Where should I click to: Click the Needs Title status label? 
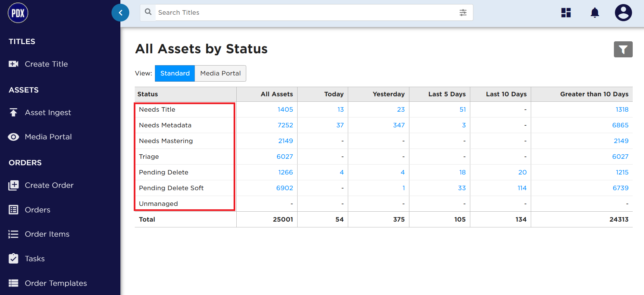tap(157, 110)
